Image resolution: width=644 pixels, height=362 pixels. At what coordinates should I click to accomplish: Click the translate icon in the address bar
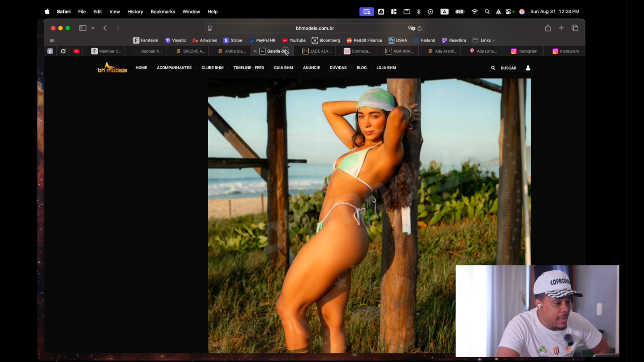(411, 28)
